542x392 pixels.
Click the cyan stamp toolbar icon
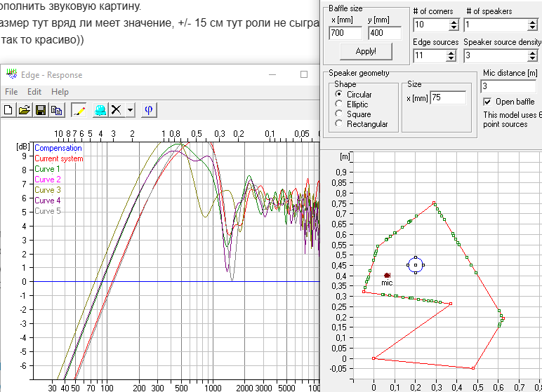(x=100, y=109)
